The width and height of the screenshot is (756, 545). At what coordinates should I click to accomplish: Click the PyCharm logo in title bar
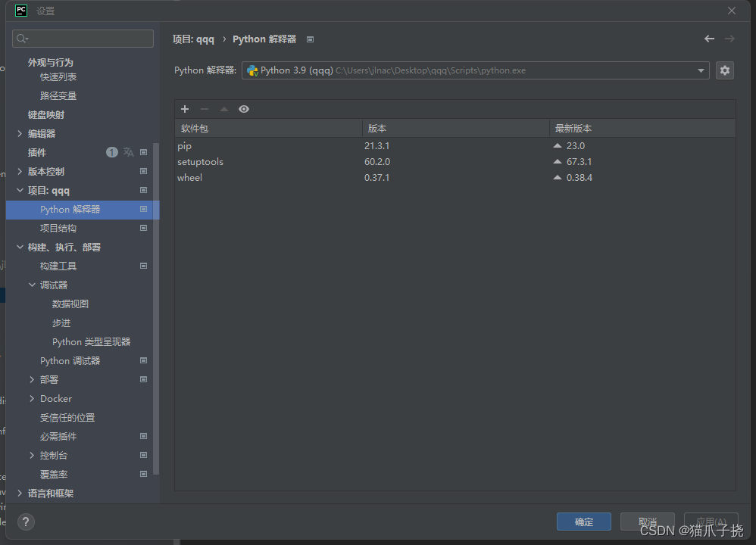tap(21, 11)
